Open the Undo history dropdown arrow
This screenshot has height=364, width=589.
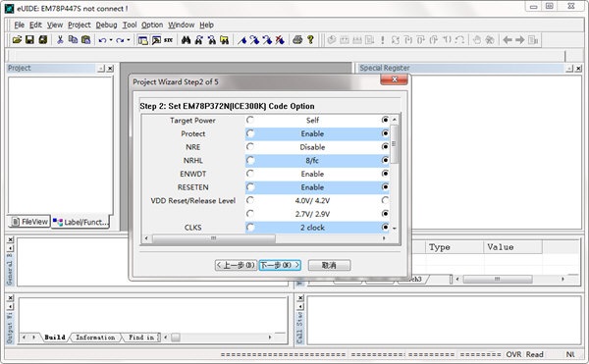(x=111, y=40)
